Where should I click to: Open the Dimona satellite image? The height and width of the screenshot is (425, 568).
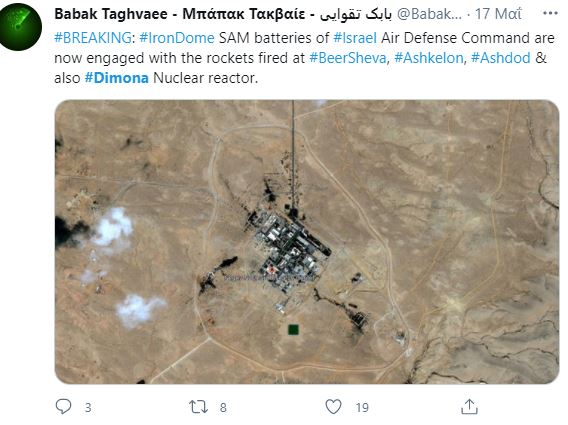tap(307, 242)
